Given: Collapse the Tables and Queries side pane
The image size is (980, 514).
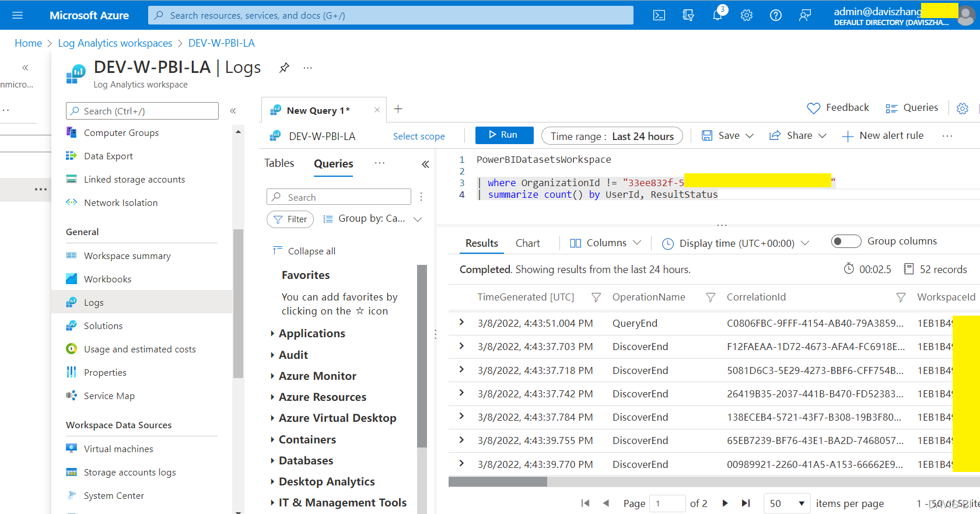Looking at the screenshot, I should click(x=425, y=164).
